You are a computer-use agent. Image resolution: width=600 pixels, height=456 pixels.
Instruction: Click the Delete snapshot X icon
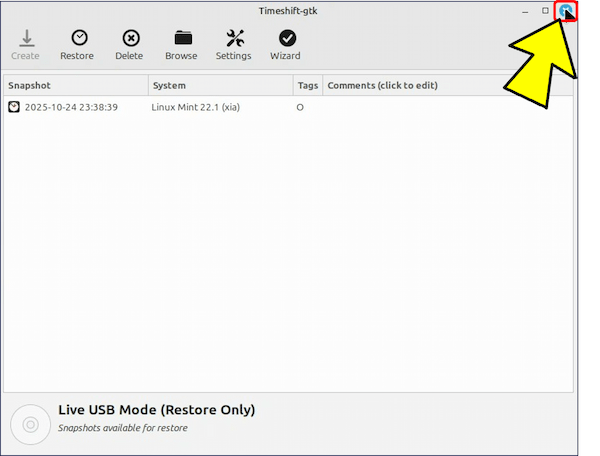pos(129,39)
